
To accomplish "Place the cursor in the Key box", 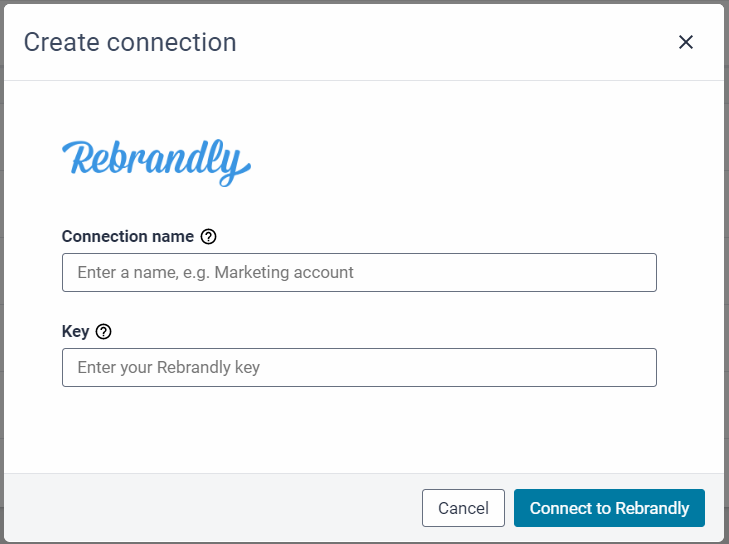I will (359, 367).
